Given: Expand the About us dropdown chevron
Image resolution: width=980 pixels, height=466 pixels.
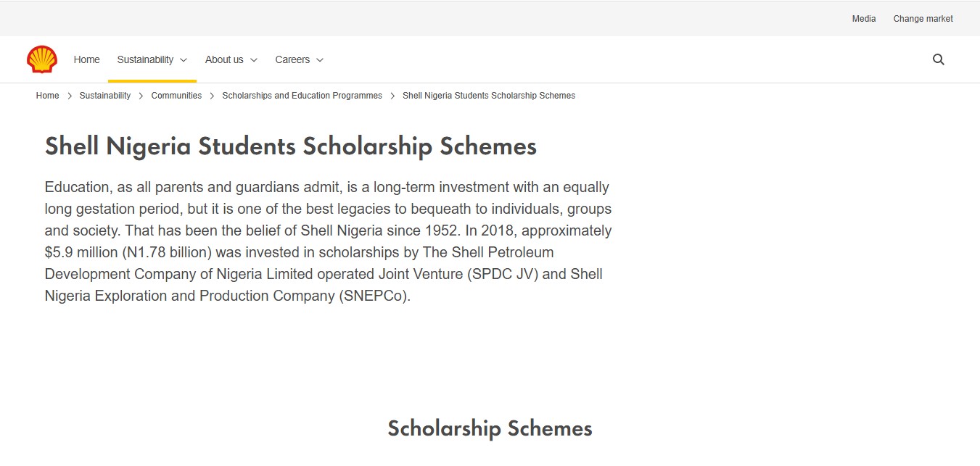Looking at the screenshot, I should pos(254,60).
